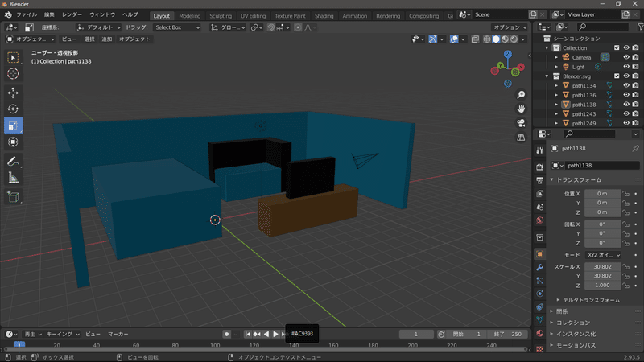The width and height of the screenshot is (644, 362).
Task: Open the Output properties tab
Action: tap(540, 180)
